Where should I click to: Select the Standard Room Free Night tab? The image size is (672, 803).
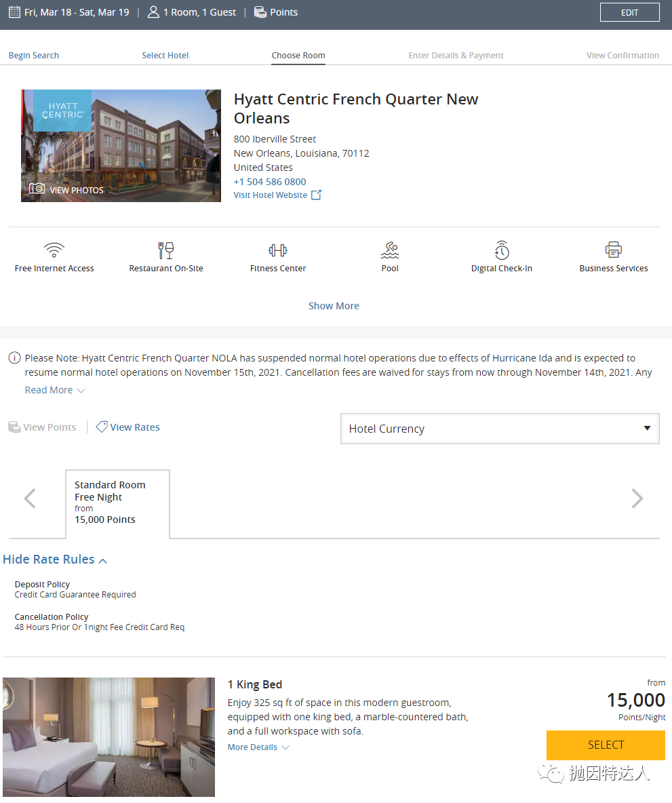[117, 503]
